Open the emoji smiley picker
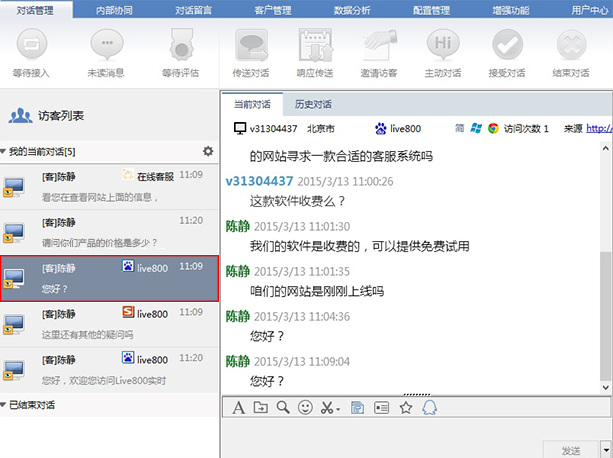This screenshot has width=613, height=458. pyautogui.click(x=306, y=407)
